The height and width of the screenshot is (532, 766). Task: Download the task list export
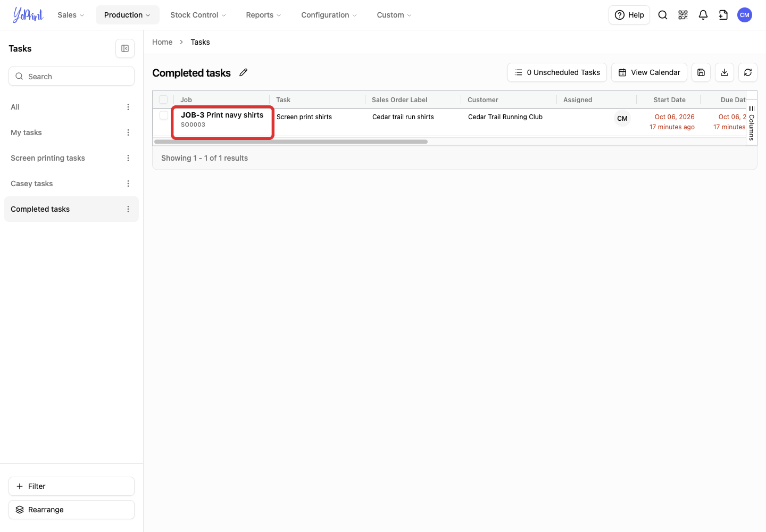coord(725,72)
